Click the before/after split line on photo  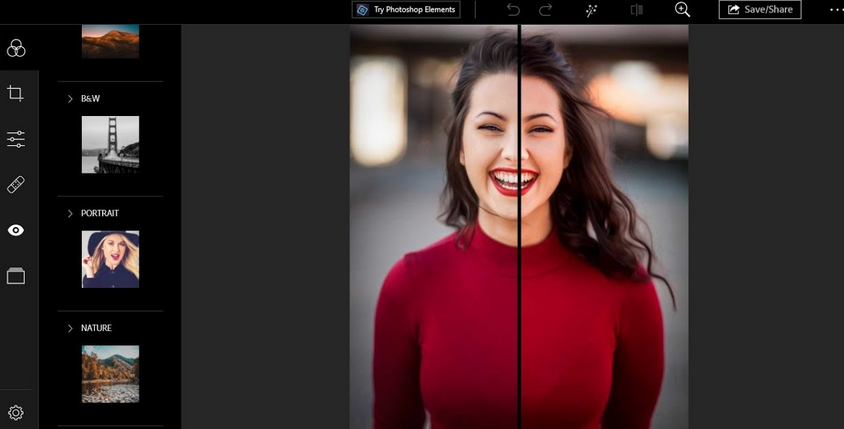coord(519,226)
